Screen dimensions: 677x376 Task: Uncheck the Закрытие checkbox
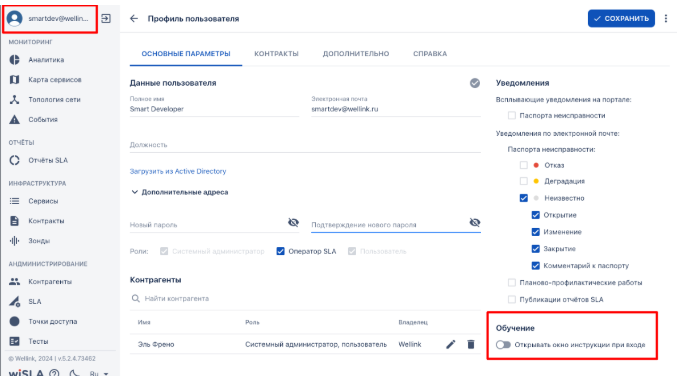pos(535,249)
